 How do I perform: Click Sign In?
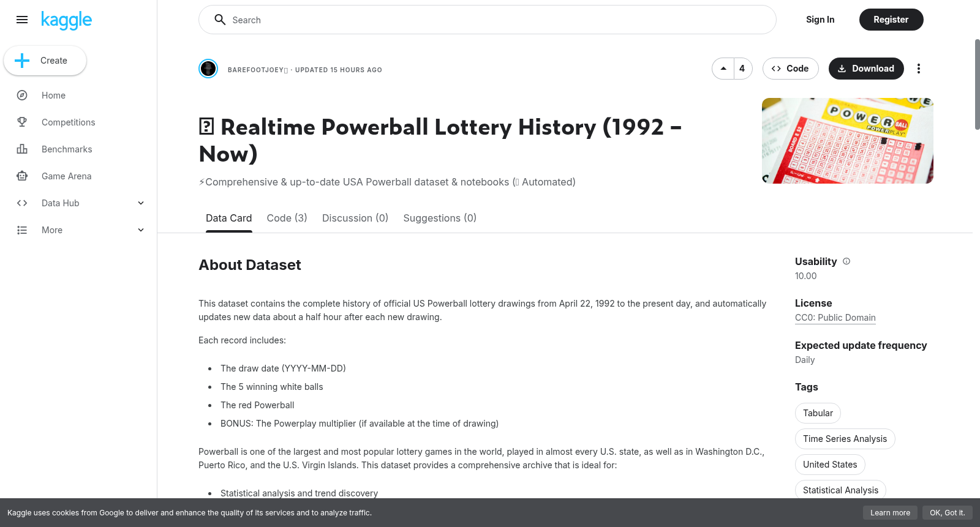coord(820,20)
